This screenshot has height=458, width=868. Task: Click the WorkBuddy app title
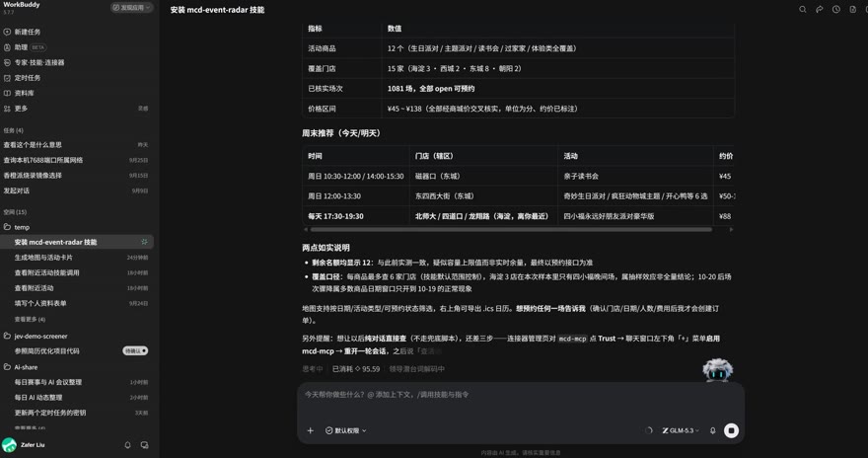click(x=21, y=4)
